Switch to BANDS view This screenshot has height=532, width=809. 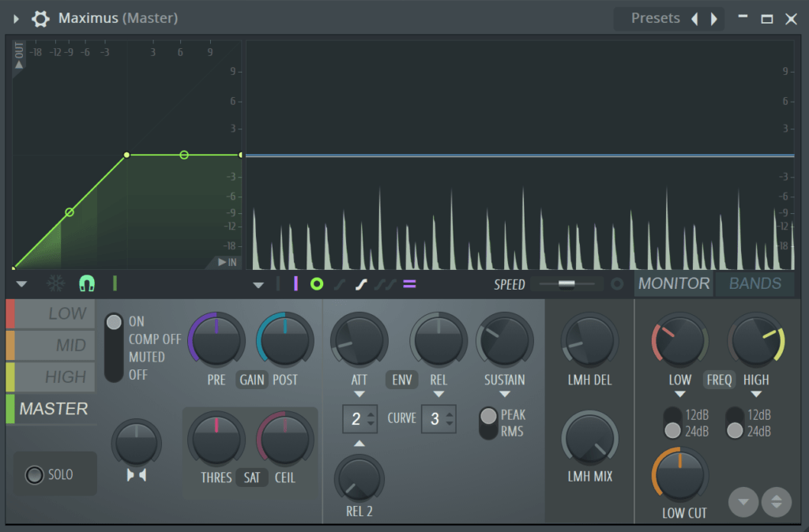[x=754, y=283]
